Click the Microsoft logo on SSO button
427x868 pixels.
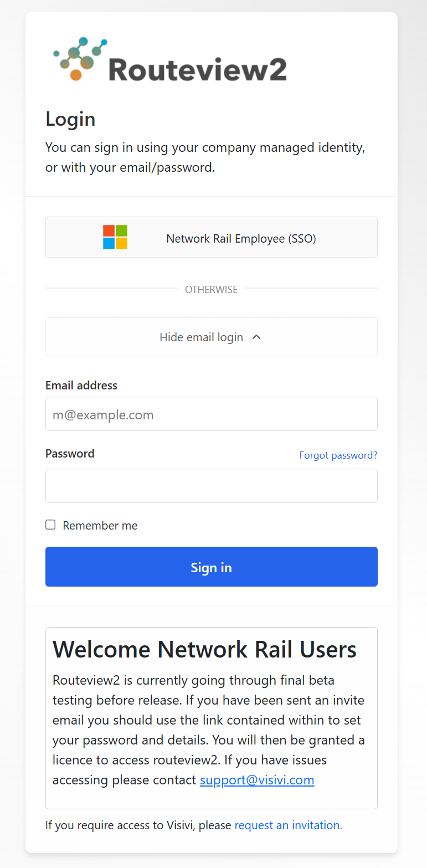pos(115,237)
